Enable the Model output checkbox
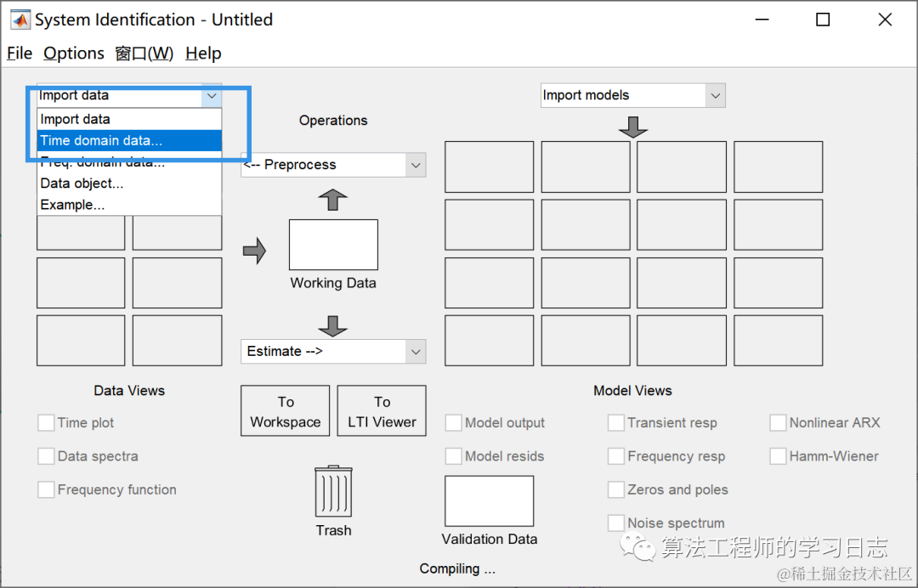 (453, 422)
